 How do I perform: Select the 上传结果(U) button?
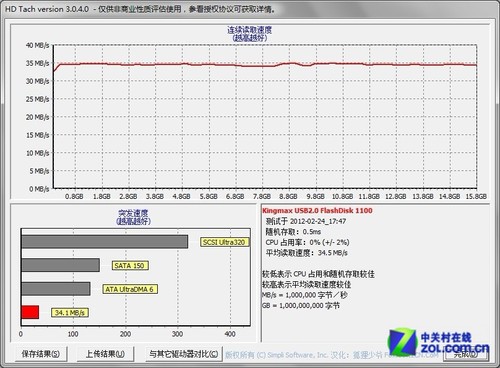coord(105,354)
